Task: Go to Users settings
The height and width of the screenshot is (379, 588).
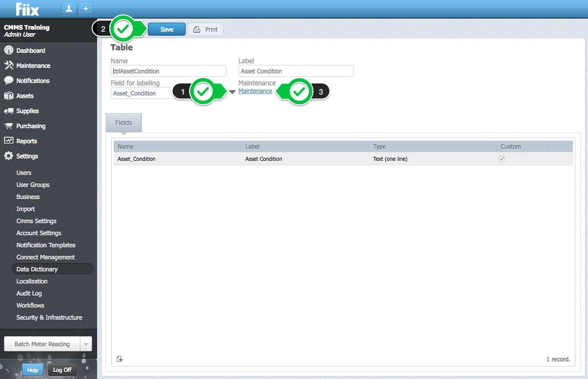Action: point(24,173)
